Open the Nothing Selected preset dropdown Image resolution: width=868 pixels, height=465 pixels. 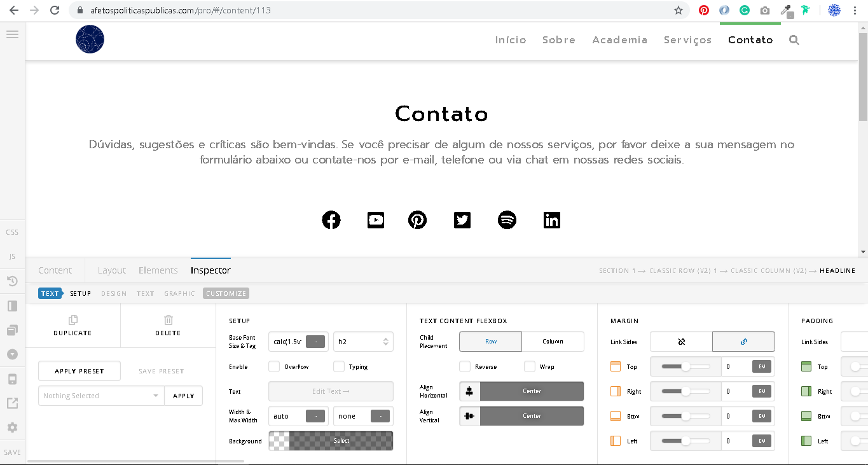[x=101, y=396]
